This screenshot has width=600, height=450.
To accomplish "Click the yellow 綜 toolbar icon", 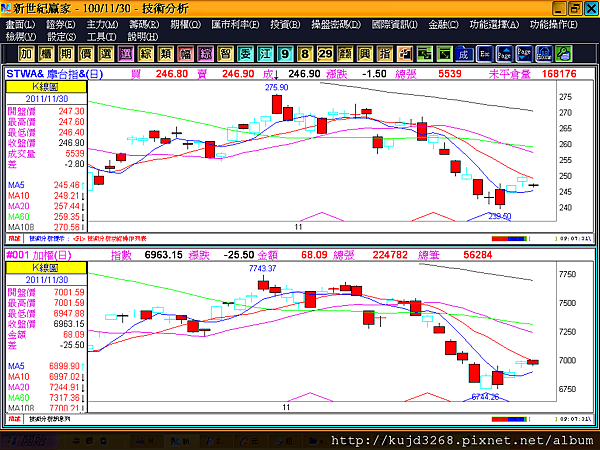I will [145, 54].
